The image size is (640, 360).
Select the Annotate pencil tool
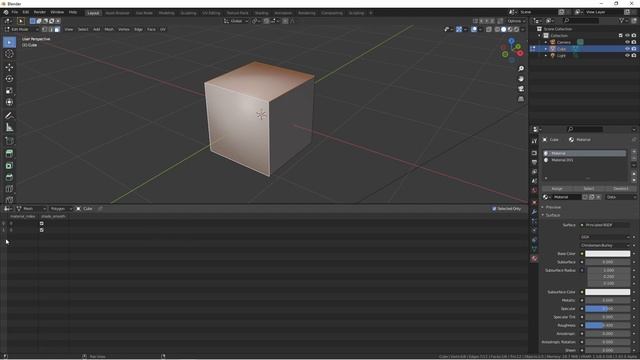pyautogui.click(x=9, y=116)
